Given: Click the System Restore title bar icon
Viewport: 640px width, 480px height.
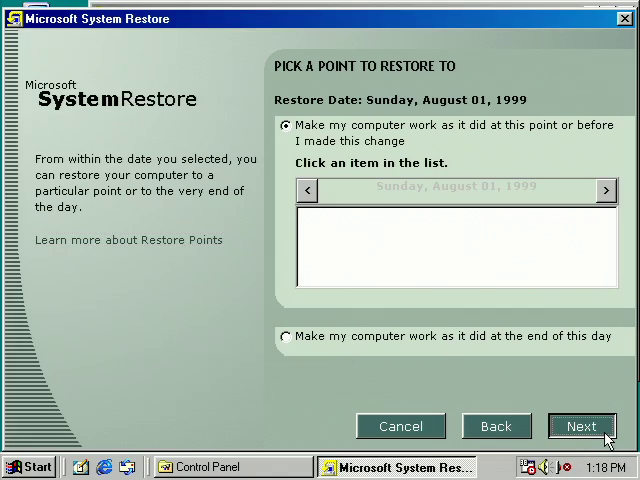Looking at the screenshot, I should pos(14,19).
